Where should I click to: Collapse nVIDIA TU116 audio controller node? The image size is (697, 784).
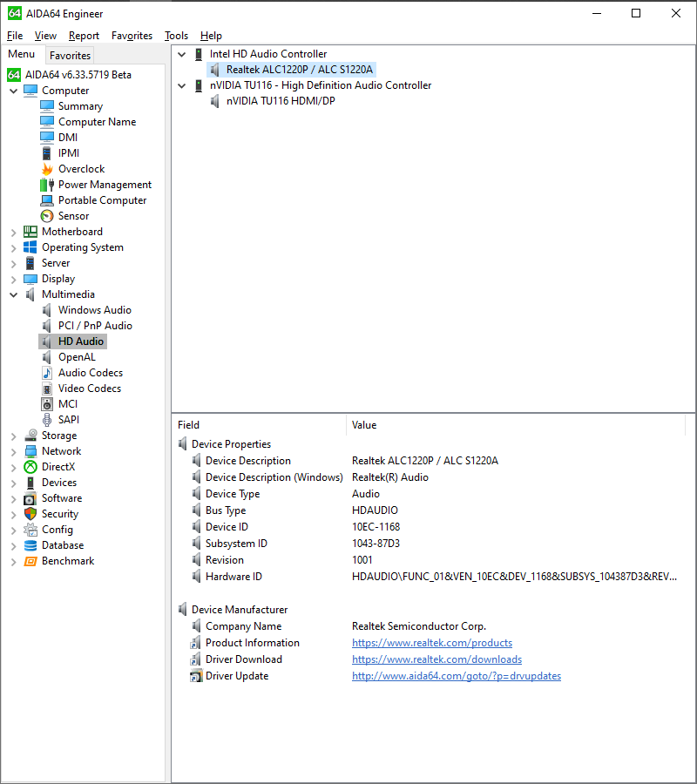[x=182, y=85]
